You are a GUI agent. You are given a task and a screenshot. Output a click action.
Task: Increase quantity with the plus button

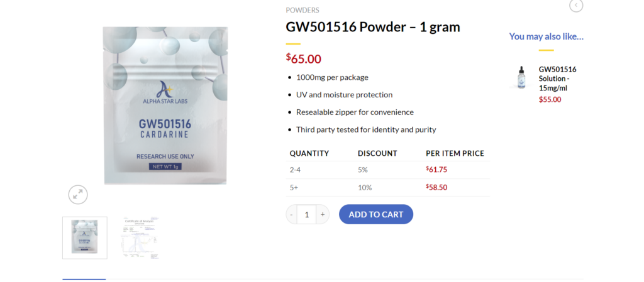pyautogui.click(x=323, y=214)
